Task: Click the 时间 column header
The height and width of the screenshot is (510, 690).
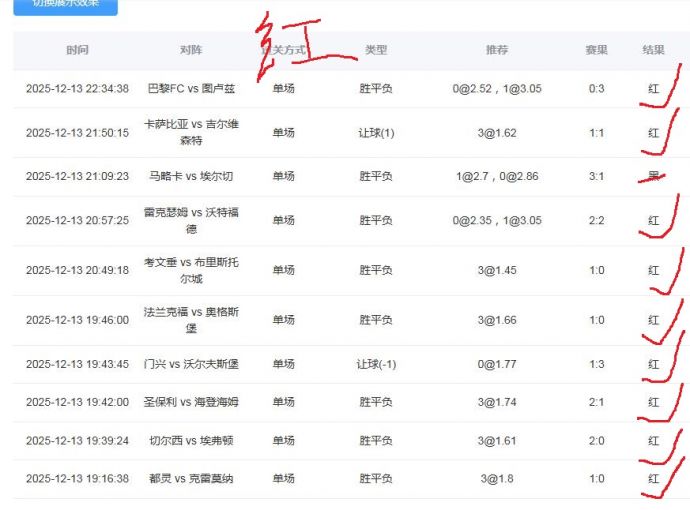Action: coord(77,50)
